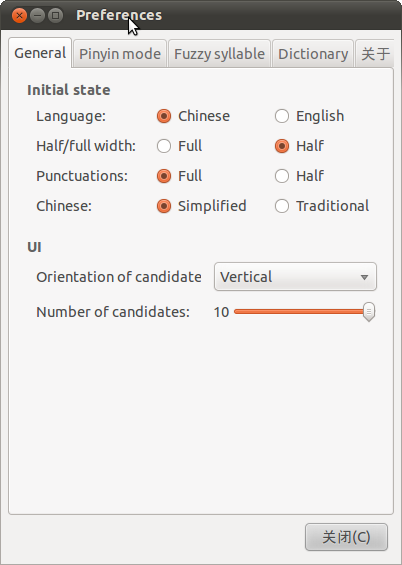This screenshot has width=402, height=565.
Task: Open the 关于 tab
Action: (x=375, y=54)
